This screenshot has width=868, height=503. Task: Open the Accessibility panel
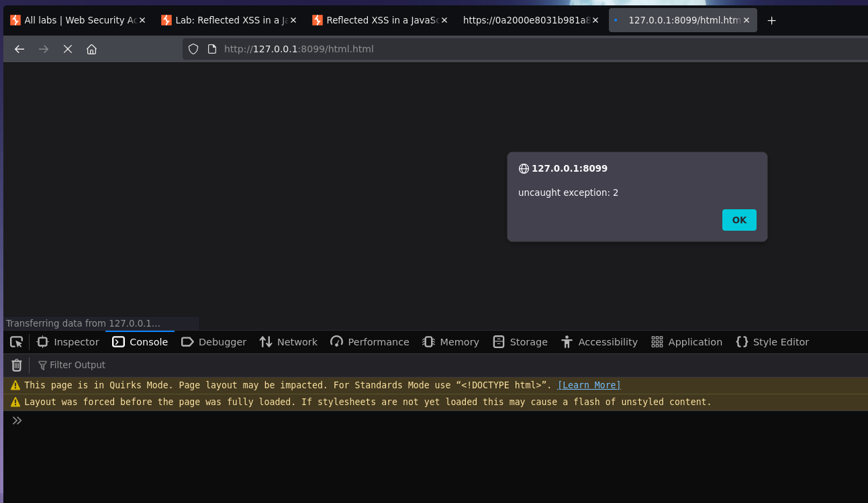tap(599, 342)
